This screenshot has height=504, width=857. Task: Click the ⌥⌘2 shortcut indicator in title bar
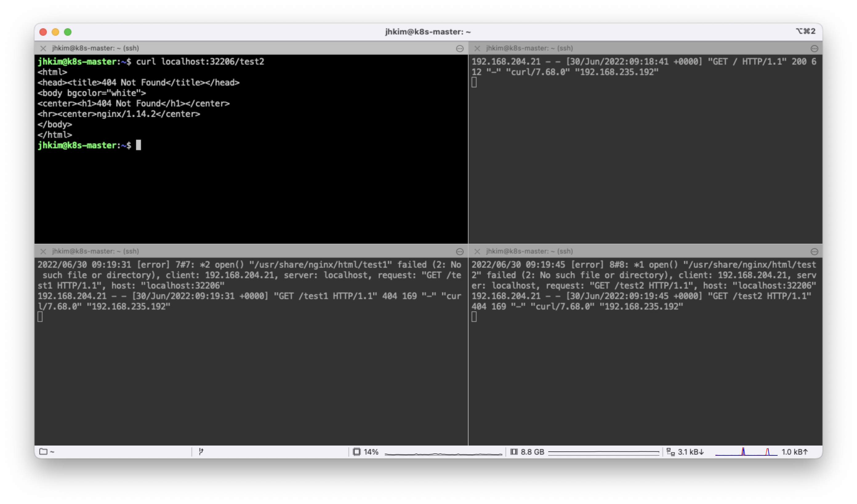805,31
